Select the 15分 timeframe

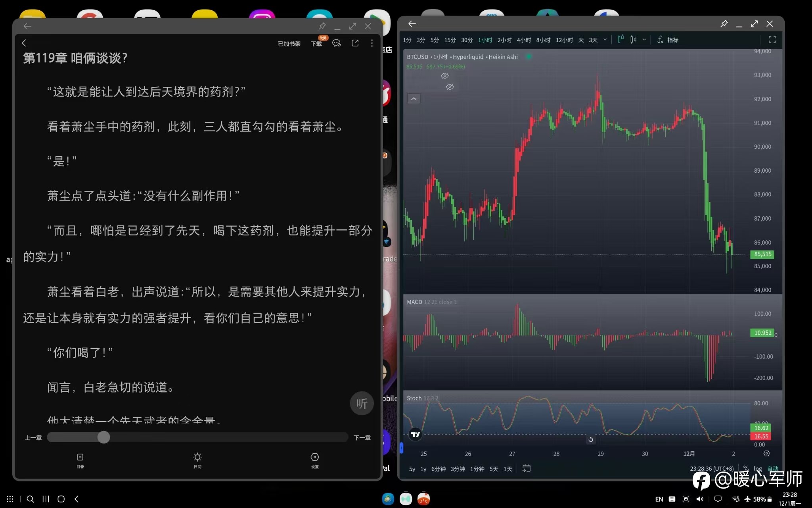(450, 40)
